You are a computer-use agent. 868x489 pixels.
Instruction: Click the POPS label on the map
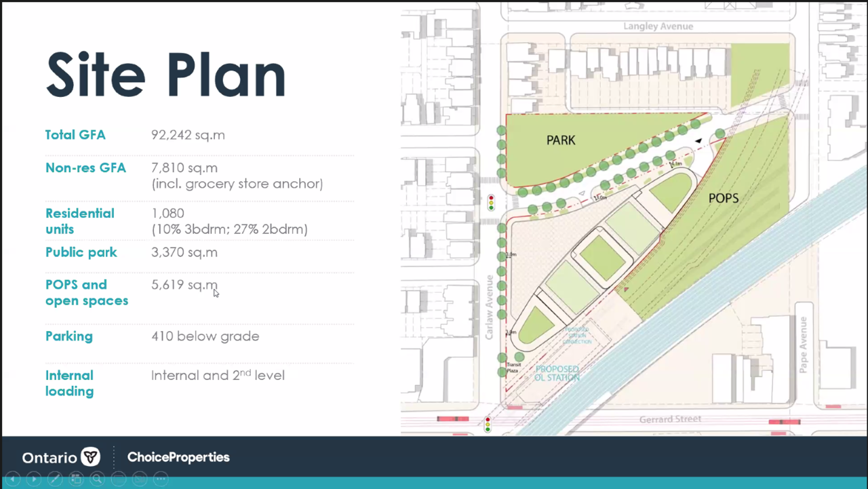coord(723,198)
